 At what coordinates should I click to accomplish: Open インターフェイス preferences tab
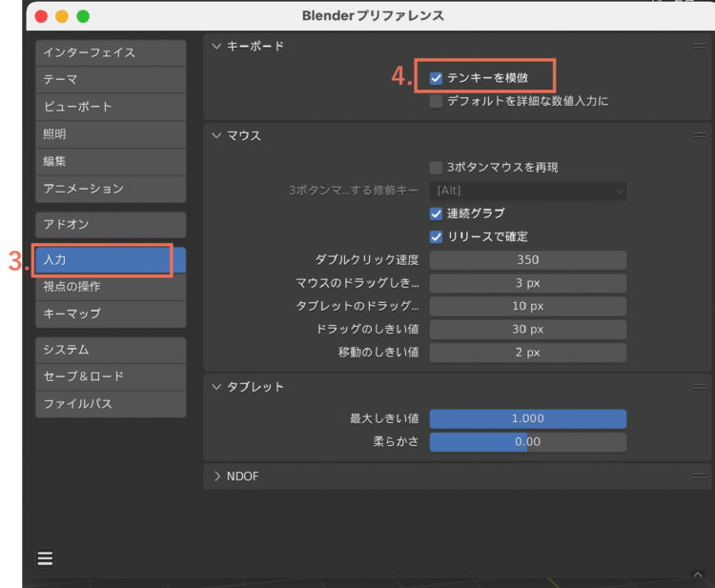(111, 52)
